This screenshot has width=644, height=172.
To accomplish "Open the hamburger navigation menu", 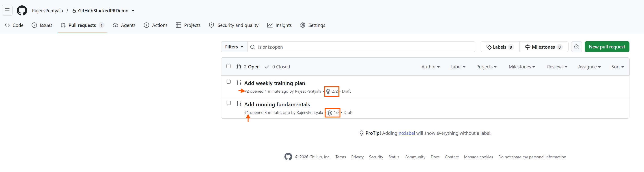I will (7, 11).
